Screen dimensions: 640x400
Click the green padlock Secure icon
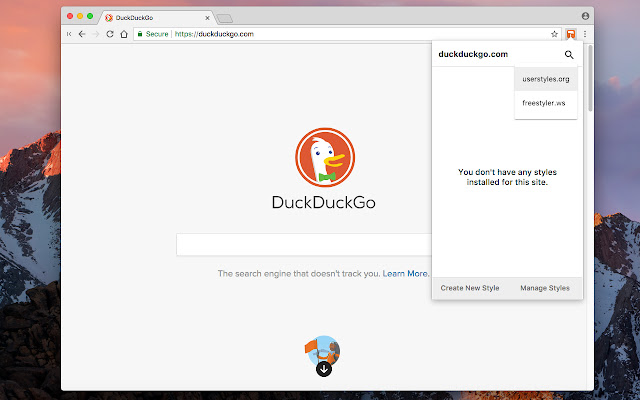coord(140,34)
